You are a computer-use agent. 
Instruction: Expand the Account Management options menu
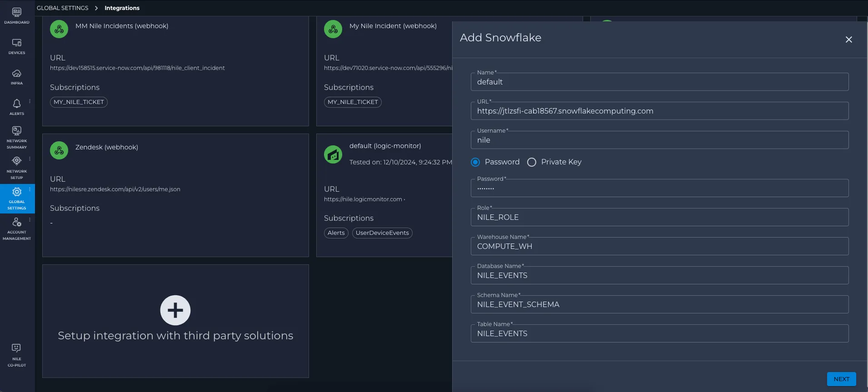pos(30,220)
